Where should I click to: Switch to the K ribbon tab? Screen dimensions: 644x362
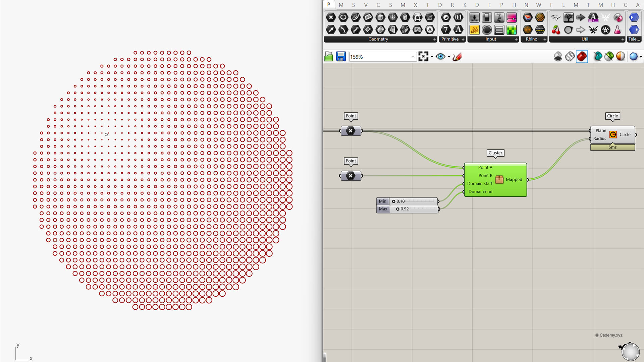point(465,5)
